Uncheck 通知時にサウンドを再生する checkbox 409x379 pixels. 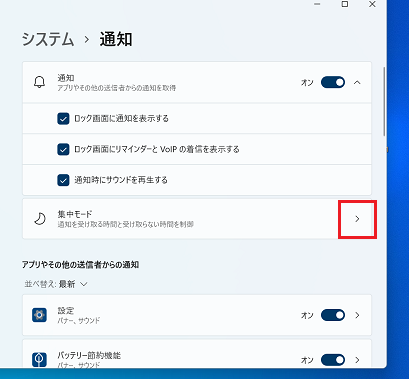tap(63, 180)
